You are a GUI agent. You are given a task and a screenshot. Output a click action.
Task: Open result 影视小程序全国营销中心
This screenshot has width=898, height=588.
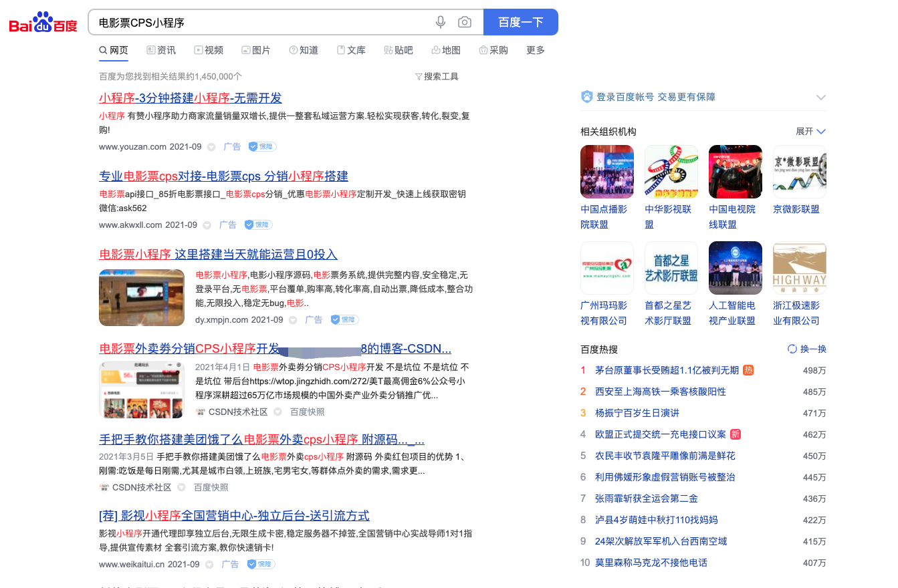pyautogui.click(x=234, y=516)
